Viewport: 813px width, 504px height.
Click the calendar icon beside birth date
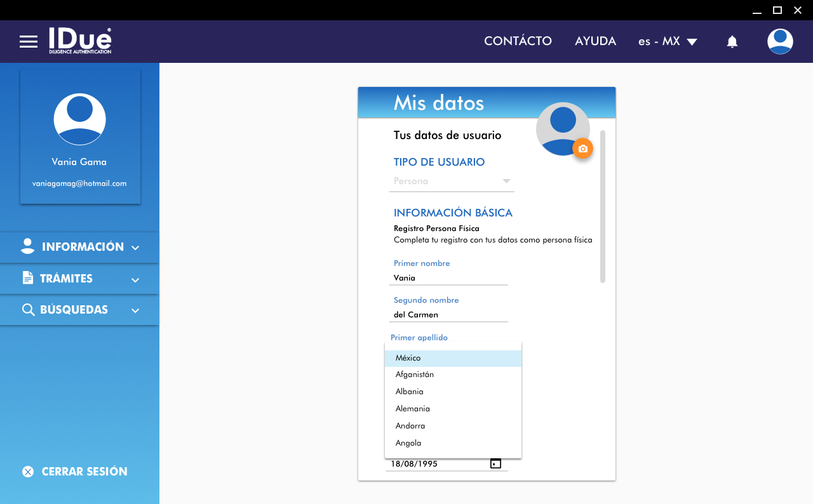495,464
